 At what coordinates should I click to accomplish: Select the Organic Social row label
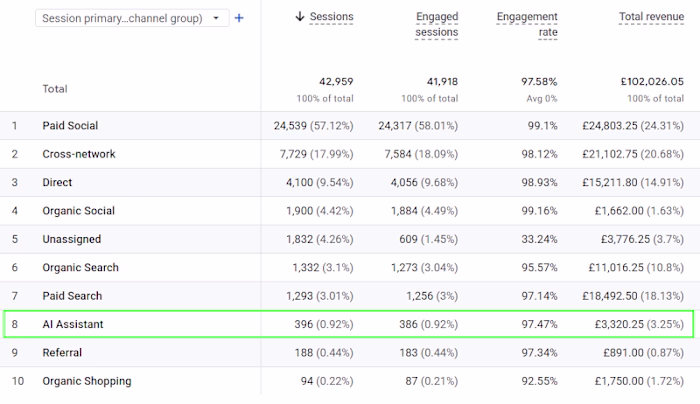(x=79, y=211)
